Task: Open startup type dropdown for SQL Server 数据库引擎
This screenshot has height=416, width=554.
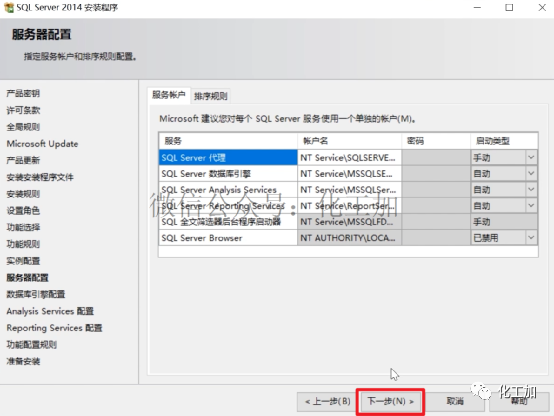Action: pyautogui.click(x=531, y=174)
